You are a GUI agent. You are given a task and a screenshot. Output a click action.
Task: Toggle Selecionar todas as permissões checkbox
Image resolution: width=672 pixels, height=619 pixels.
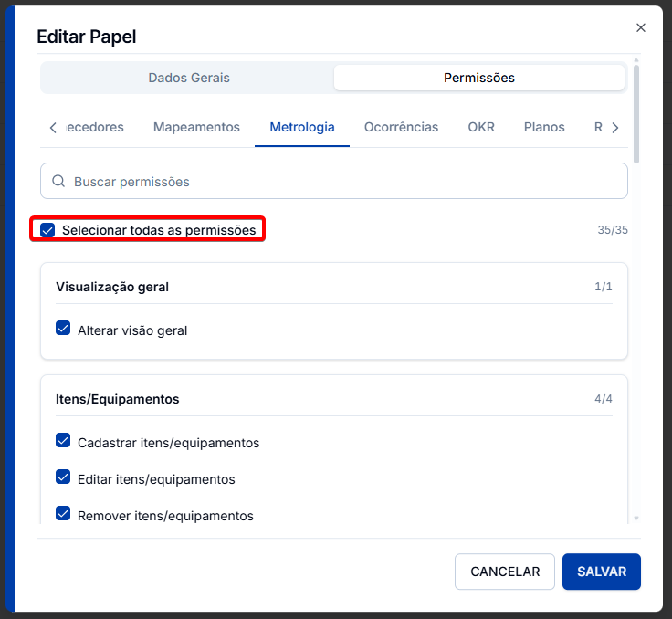point(47,230)
